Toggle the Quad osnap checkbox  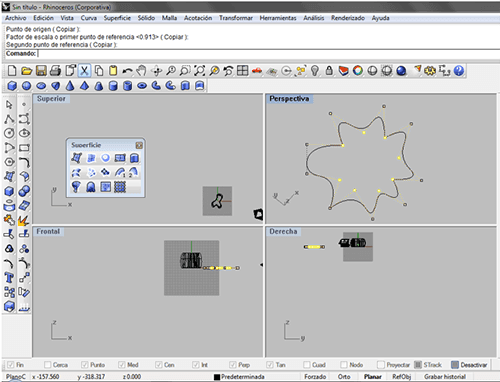(307, 365)
